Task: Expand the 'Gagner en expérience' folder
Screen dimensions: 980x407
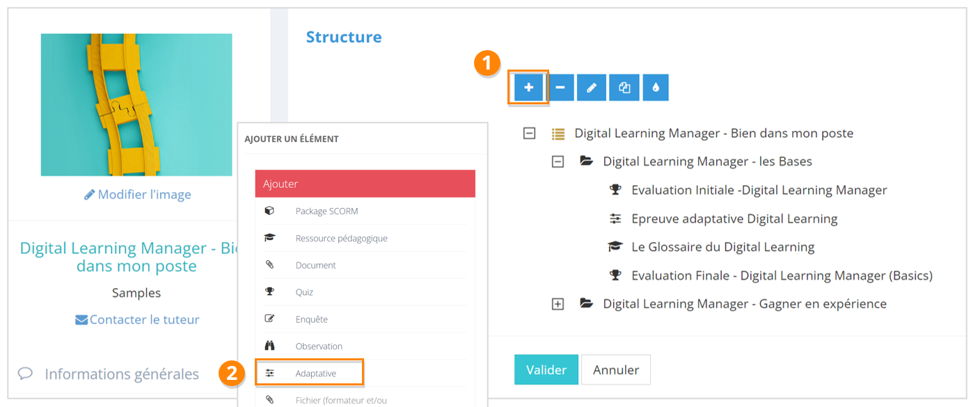Action: (x=558, y=304)
